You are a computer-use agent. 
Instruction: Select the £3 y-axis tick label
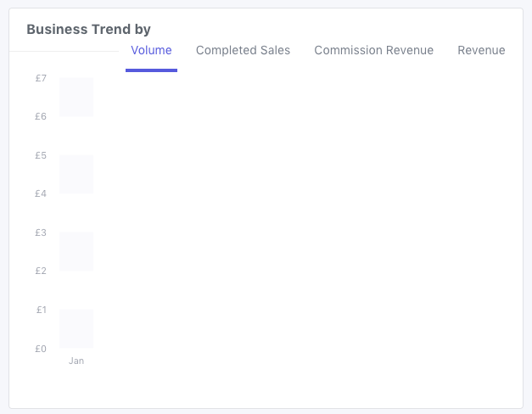[41, 232]
